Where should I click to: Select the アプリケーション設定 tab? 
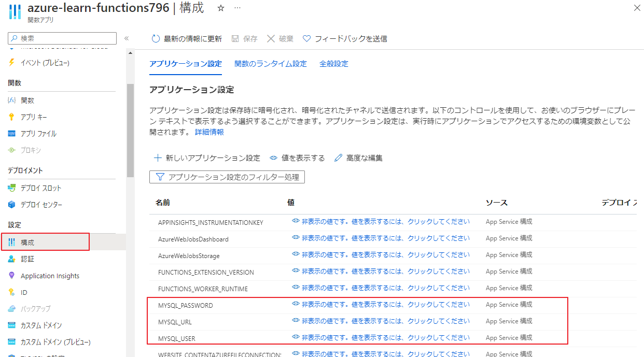point(186,64)
